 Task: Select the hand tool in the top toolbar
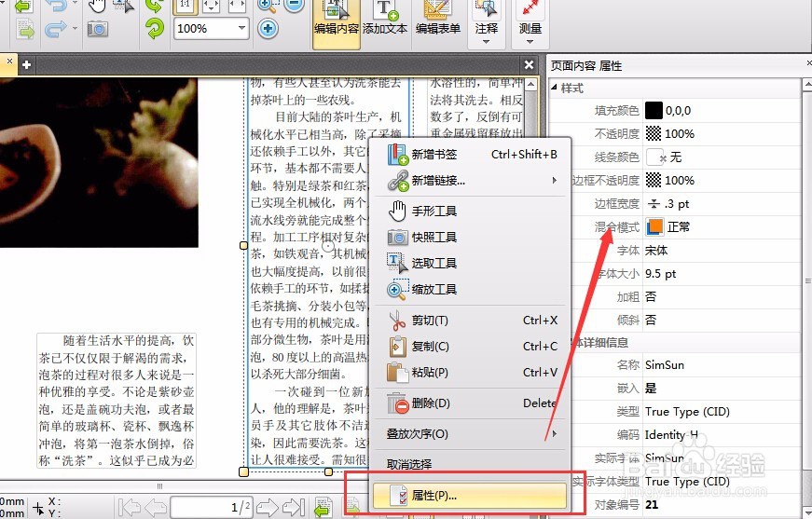tap(97, 7)
